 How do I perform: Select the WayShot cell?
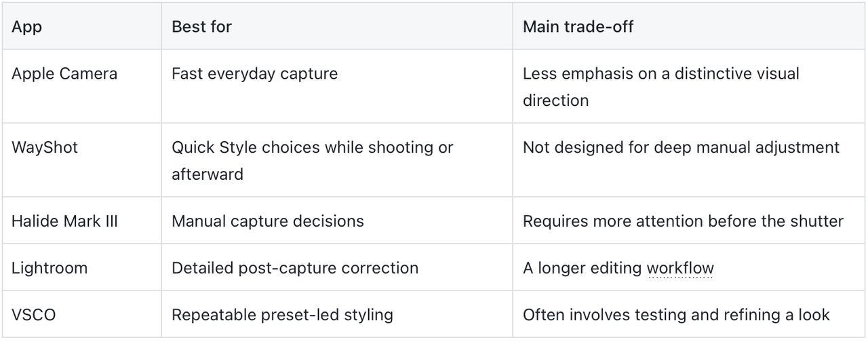[81, 160]
